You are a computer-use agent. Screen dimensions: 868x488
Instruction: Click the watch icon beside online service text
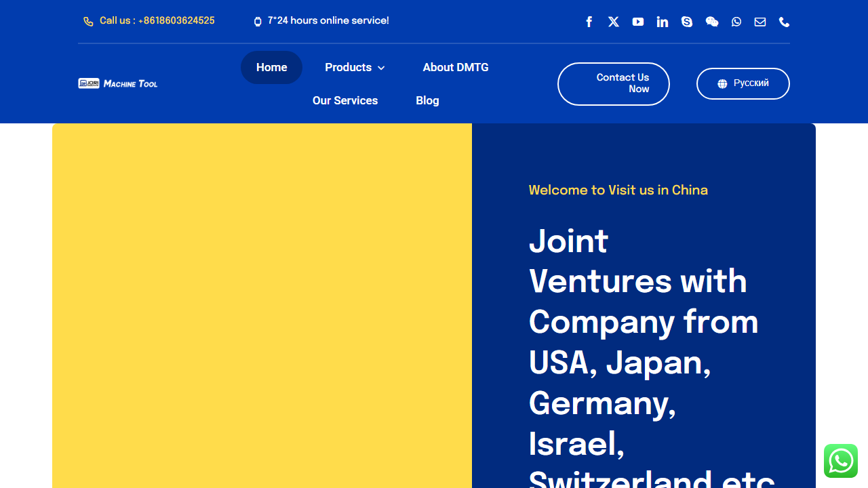[x=258, y=22]
